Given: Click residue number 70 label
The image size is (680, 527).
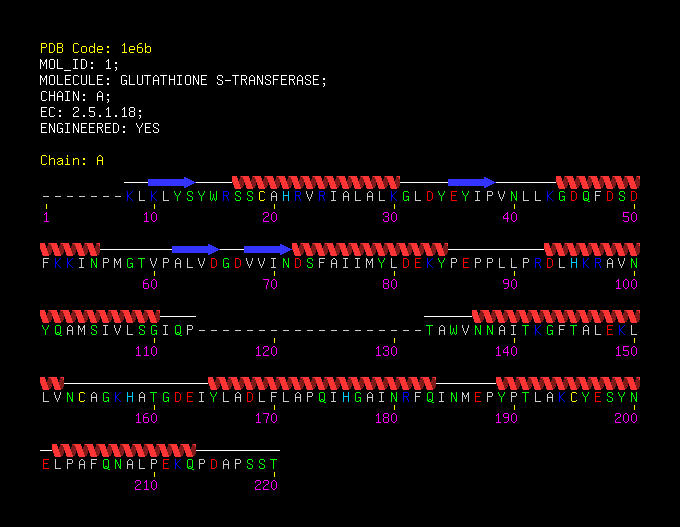Looking at the screenshot, I should [x=270, y=284].
